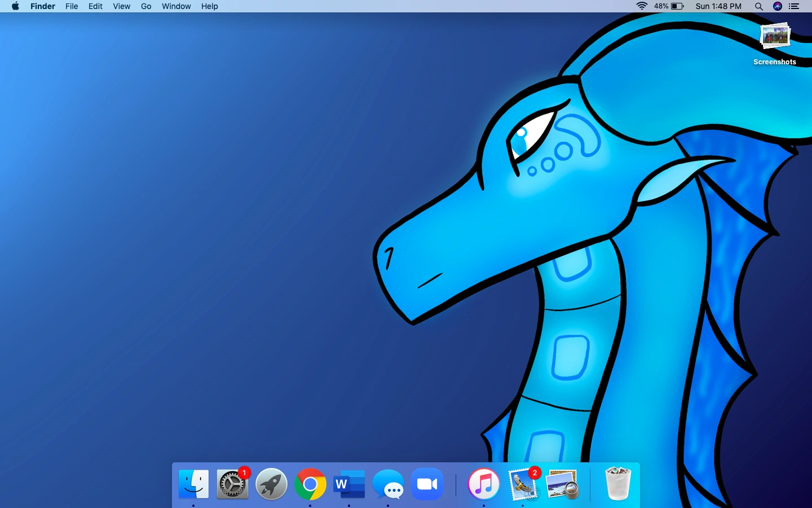Open the File menu
The image size is (812, 508).
(72, 6)
